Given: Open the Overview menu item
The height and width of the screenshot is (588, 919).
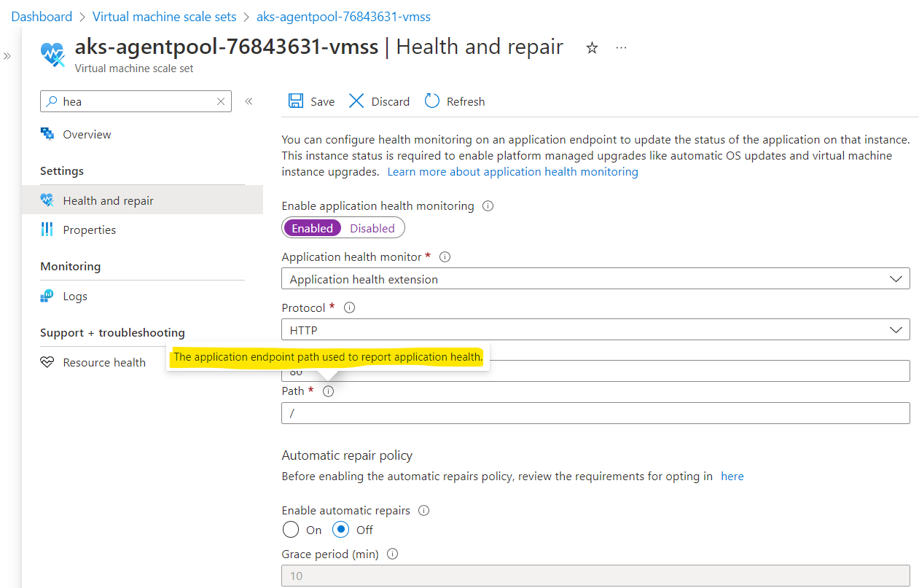Looking at the screenshot, I should 87,134.
